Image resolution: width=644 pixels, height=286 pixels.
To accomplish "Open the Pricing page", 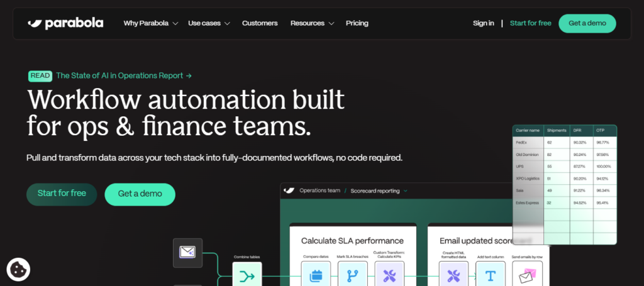I will pos(357,23).
